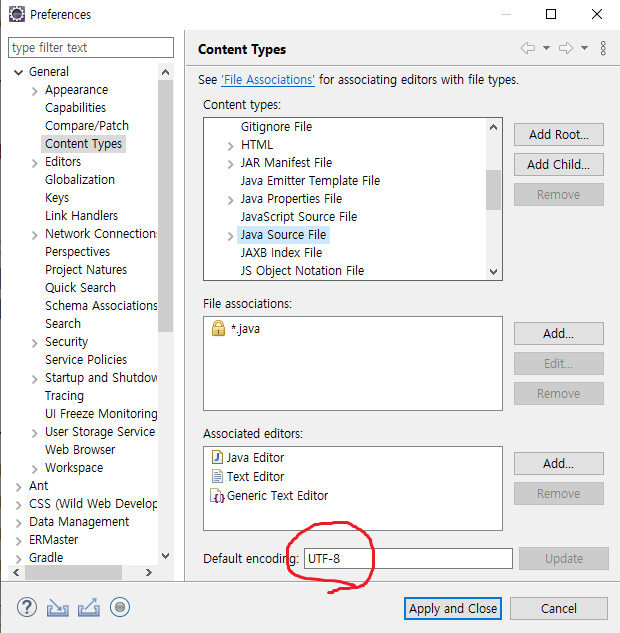Go back using the left arrow icon
This screenshot has width=620, height=633.
528,48
